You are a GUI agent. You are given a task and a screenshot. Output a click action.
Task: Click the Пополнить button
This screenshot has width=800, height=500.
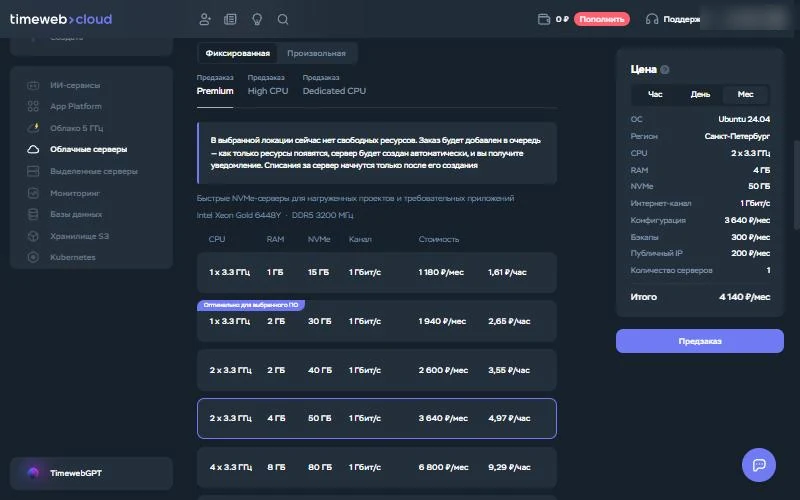pos(602,19)
